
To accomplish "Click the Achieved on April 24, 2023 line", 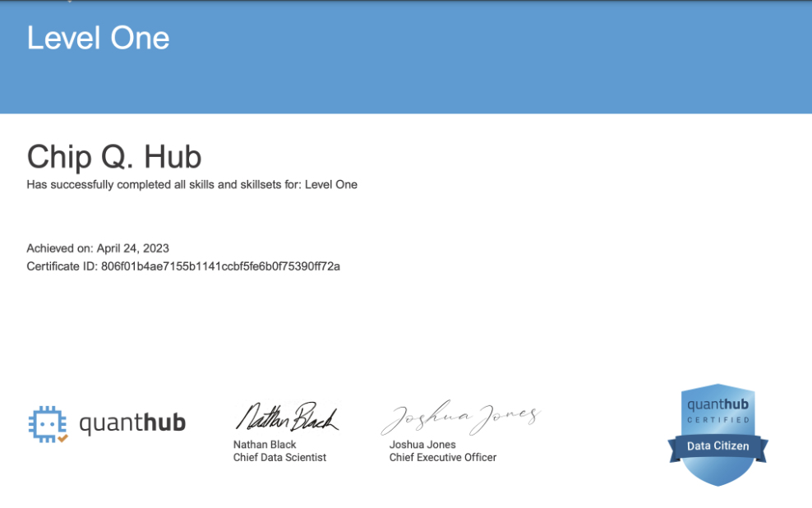I will coord(98,248).
